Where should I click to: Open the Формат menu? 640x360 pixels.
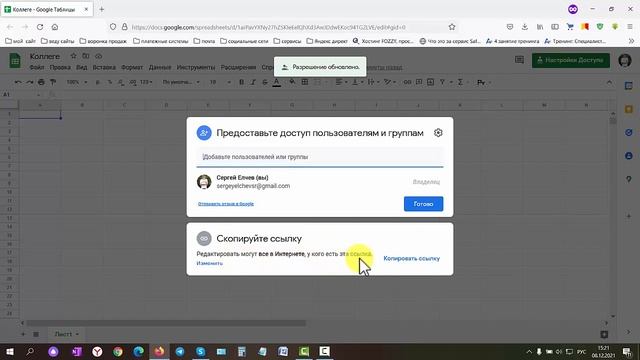coord(132,67)
